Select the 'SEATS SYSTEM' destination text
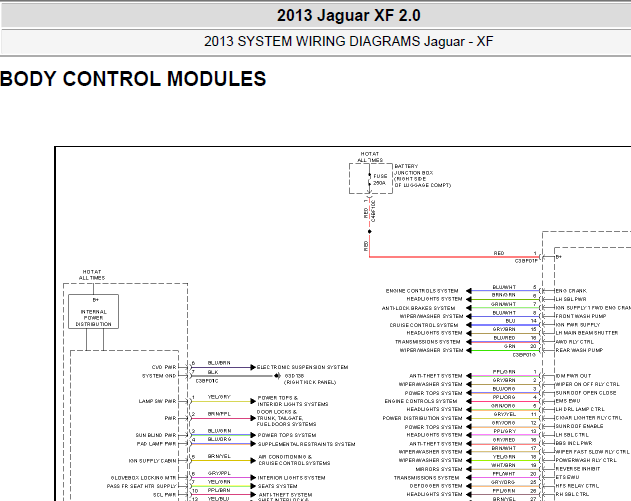631x501 pixels. (278, 486)
